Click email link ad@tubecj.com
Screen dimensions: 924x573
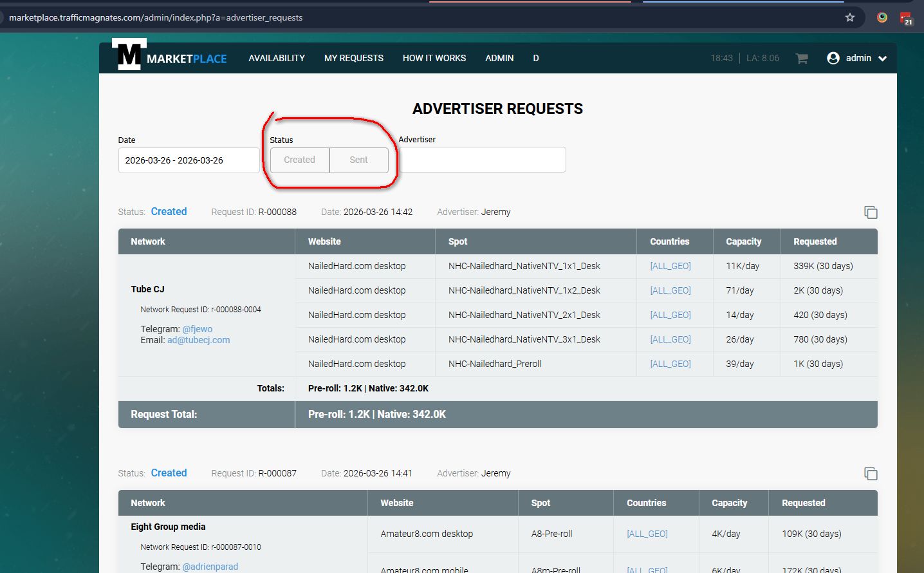click(198, 340)
